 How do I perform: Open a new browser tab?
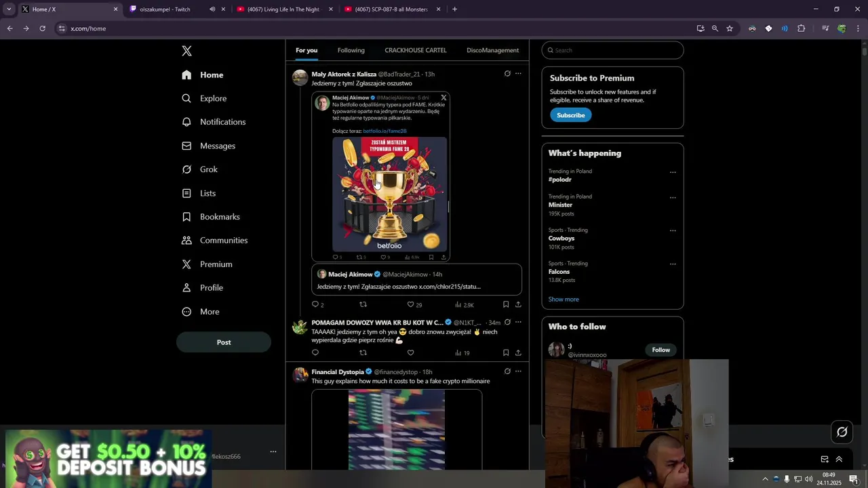pyautogui.click(x=454, y=9)
